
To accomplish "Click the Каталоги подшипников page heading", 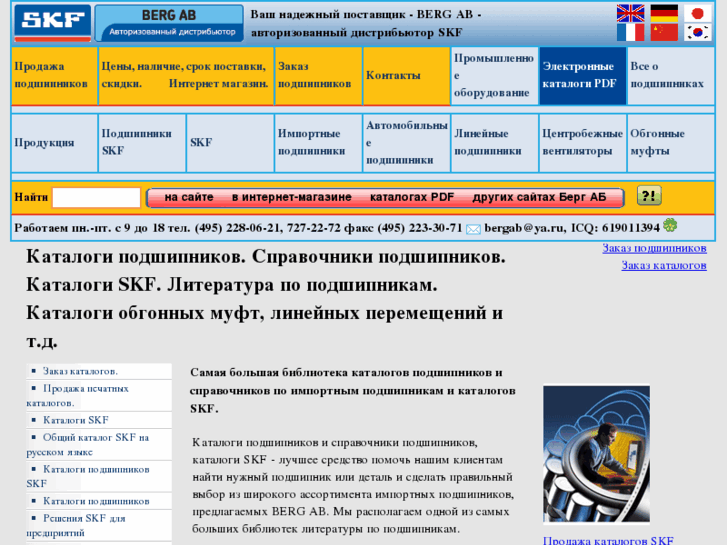I will [266, 299].
